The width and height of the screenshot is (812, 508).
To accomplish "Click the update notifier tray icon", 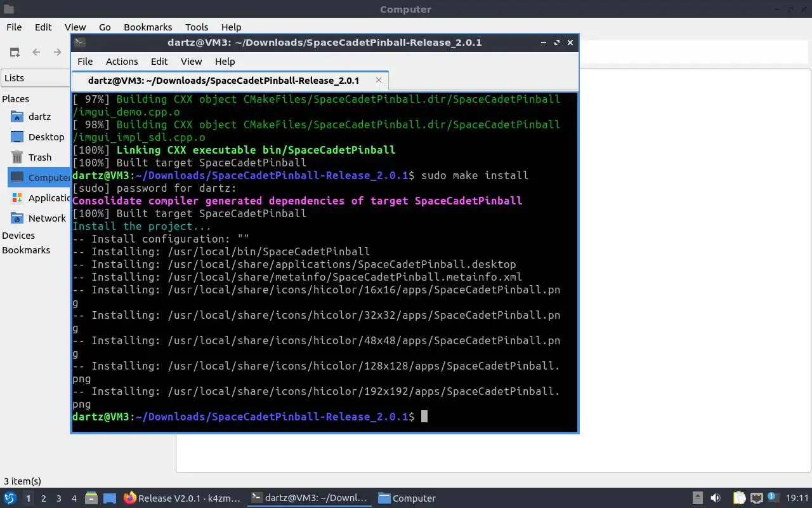I will click(773, 497).
